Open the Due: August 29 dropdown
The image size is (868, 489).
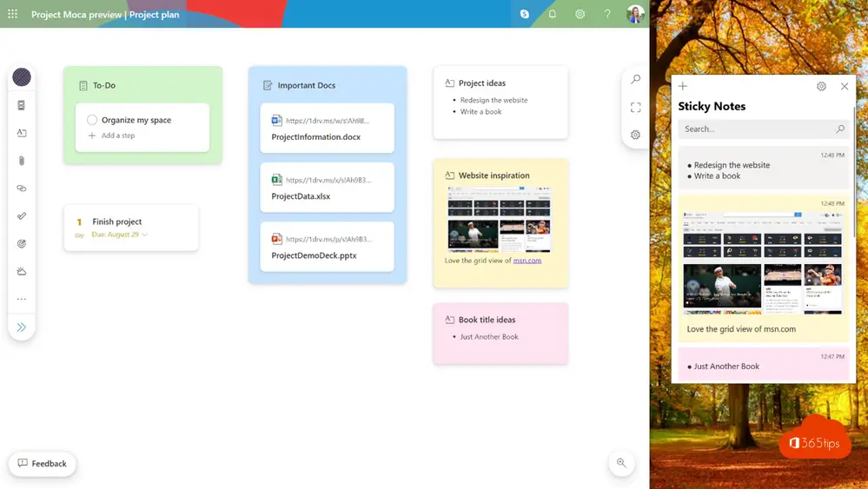click(120, 235)
